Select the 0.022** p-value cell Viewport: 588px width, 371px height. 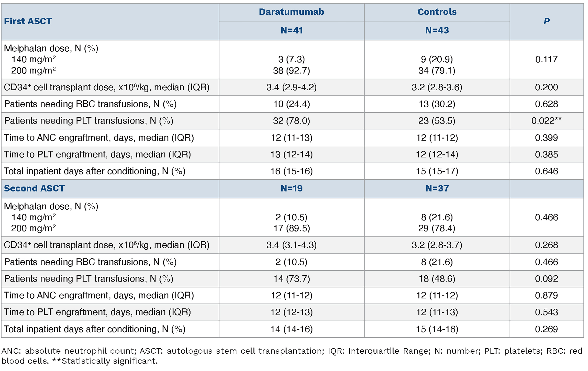coord(546,121)
